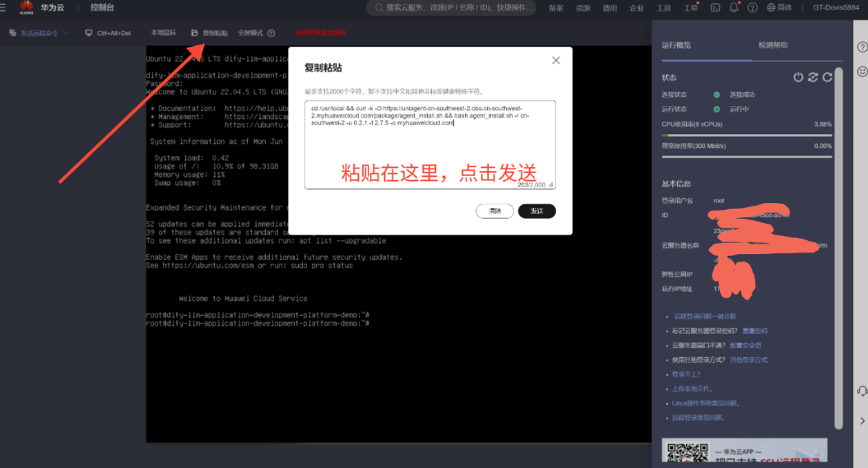Click the smiley feedback icon on the right edge

click(x=861, y=72)
